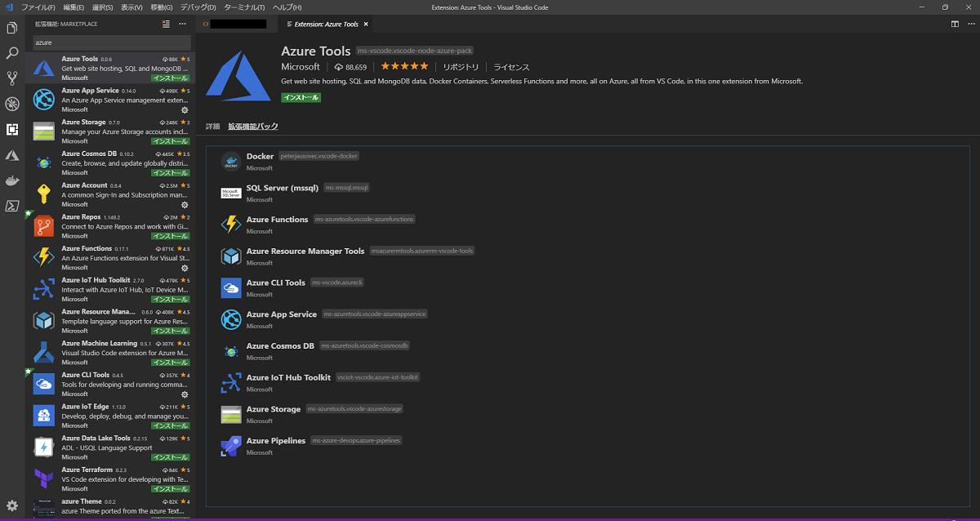Open the Search view in activity bar
The height and width of the screenshot is (521, 980).
pos(12,53)
